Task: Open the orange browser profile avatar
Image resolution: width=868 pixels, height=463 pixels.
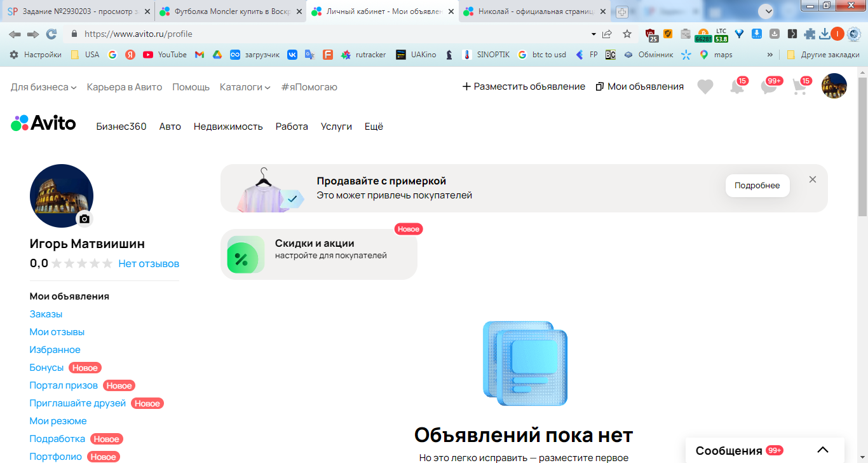Action: (837, 34)
